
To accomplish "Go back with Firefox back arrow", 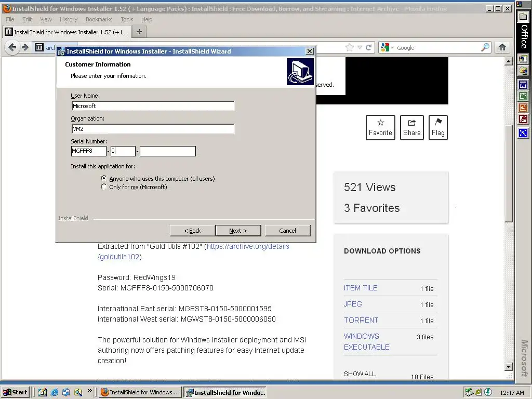I will pos(12,47).
